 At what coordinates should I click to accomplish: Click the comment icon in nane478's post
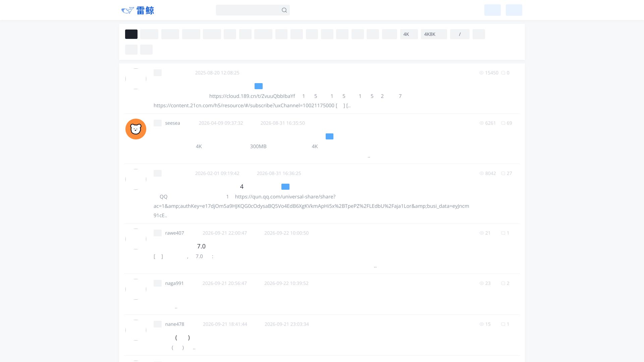[x=503, y=324]
